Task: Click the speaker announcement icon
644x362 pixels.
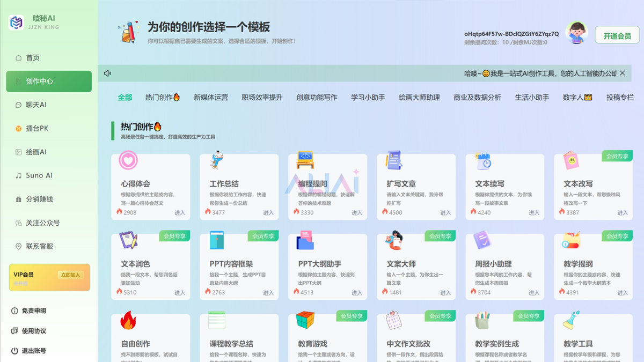Action: click(107, 73)
